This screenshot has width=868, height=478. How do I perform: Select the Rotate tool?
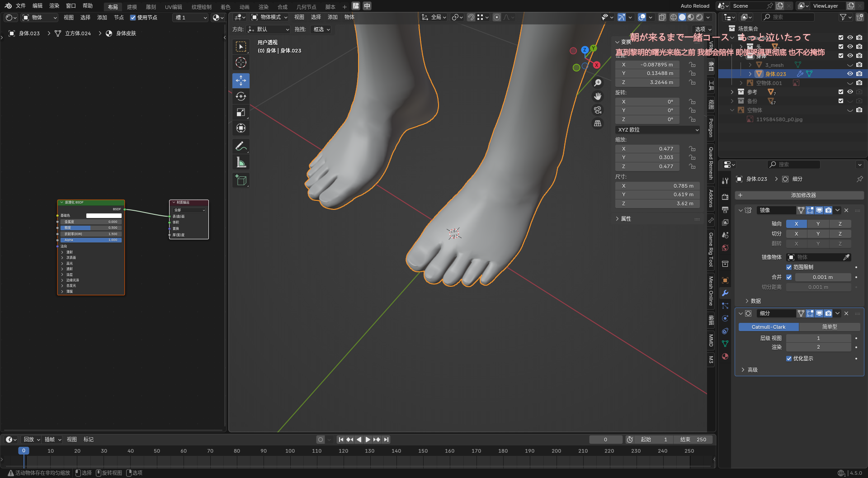tap(241, 96)
